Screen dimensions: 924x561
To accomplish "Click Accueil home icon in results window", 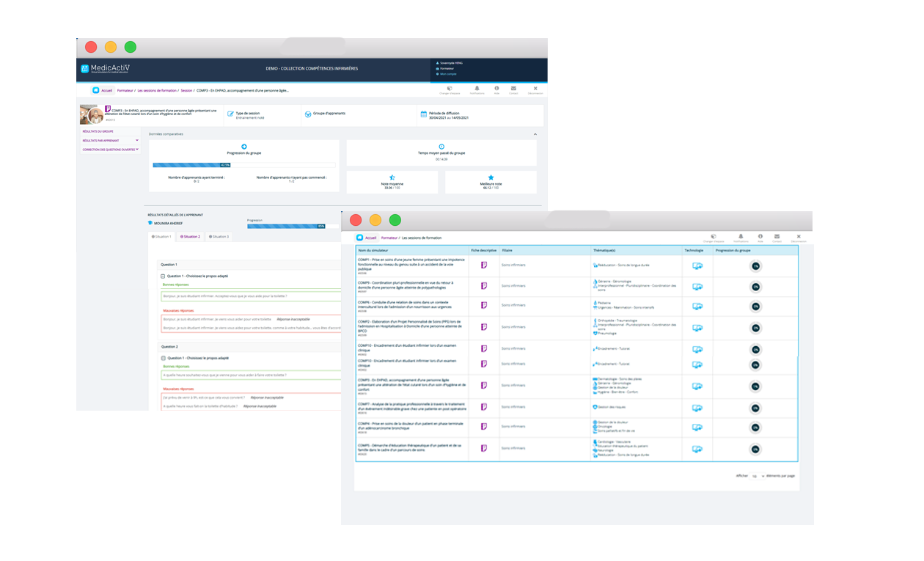I will 95,90.
